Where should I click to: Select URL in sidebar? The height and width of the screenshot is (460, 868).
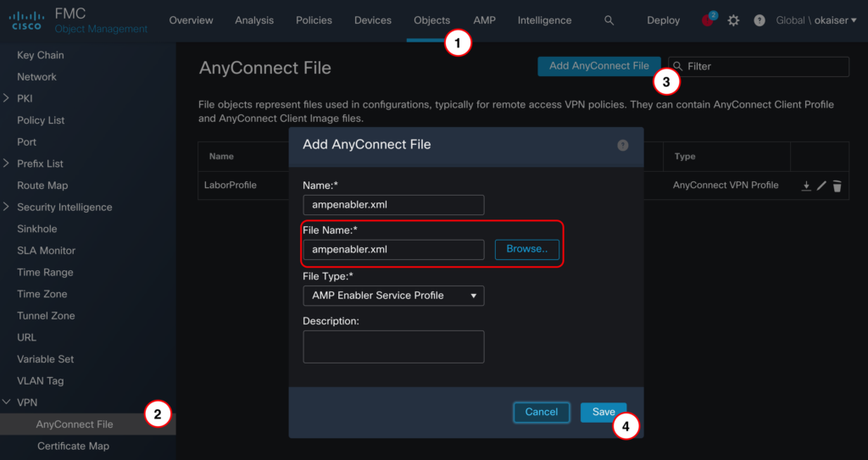(26, 337)
